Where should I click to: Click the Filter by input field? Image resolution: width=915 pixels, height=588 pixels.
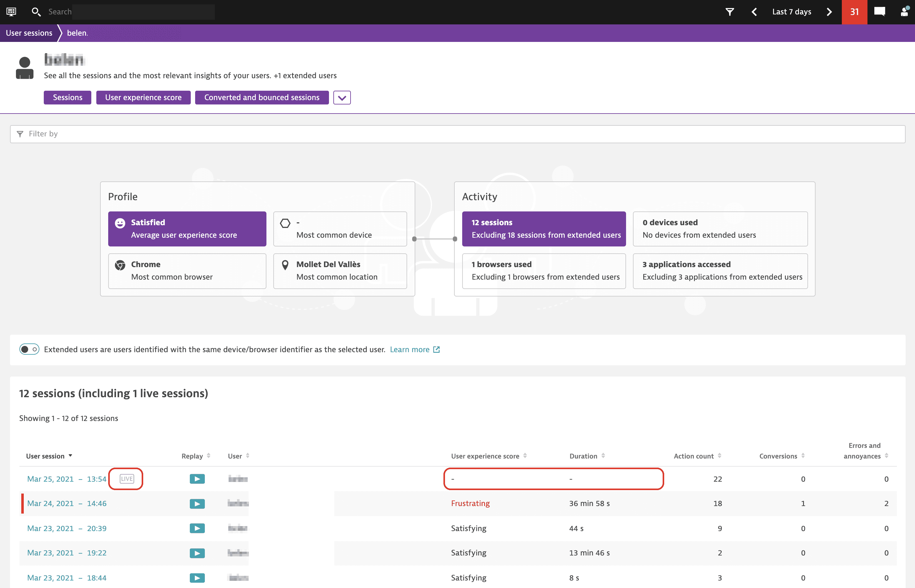pyautogui.click(x=457, y=133)
